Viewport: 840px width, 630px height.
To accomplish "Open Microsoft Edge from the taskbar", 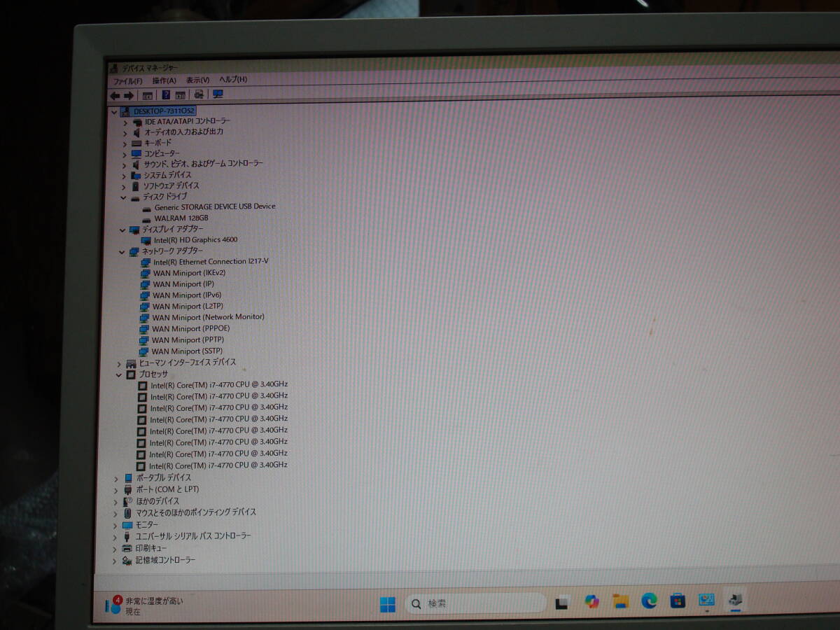I will [649, 601].
